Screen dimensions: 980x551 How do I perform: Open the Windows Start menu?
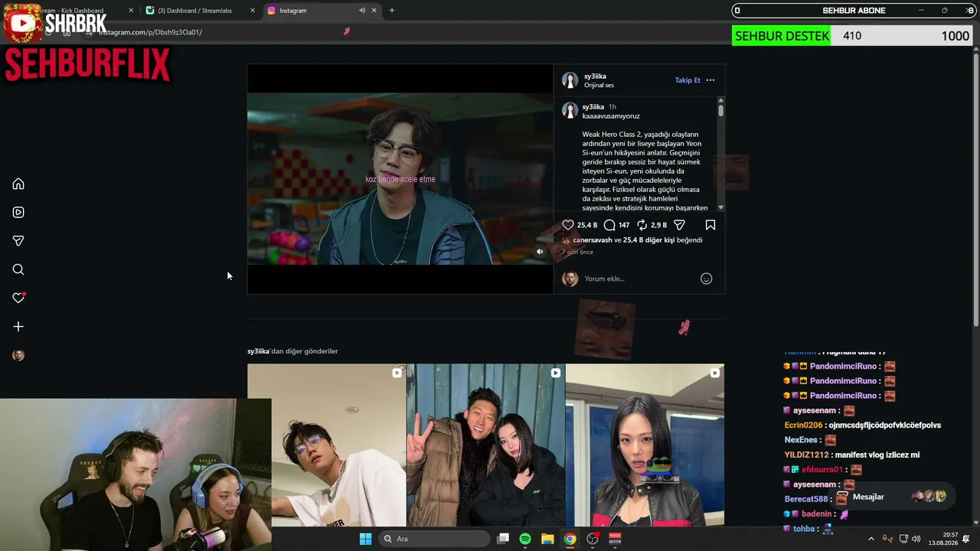[365, 539]
